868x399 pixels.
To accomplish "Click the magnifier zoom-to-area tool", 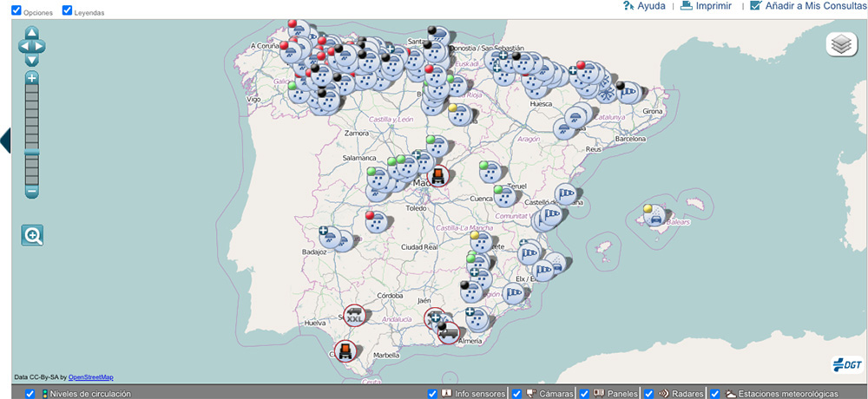I will pos(33,235).
